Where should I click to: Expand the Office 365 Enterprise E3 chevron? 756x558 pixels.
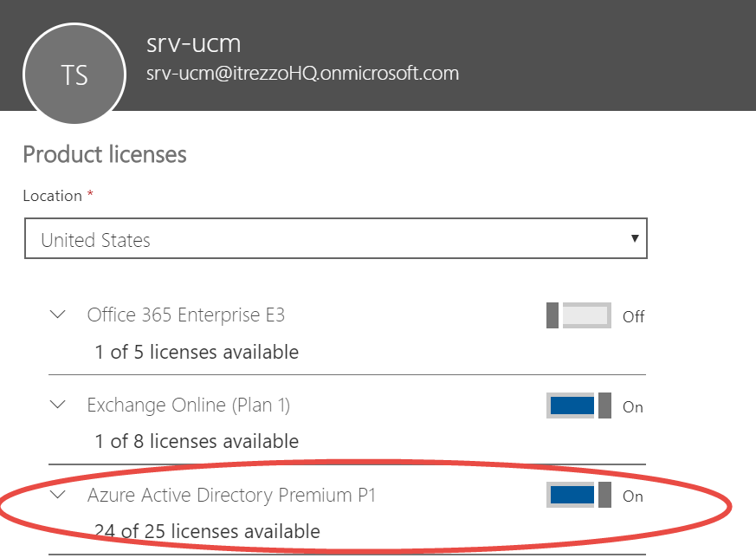tap(58, 315)
